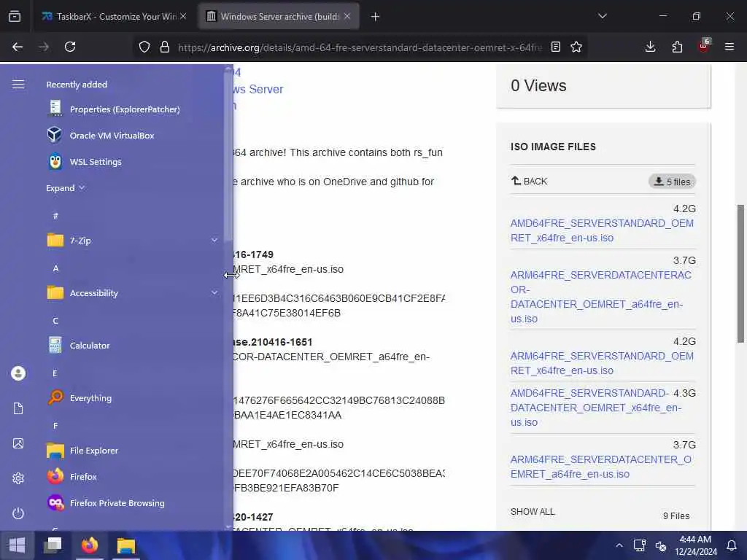The image size is (747, 560).
Task: Open File Explorer taskbar icon
Action: tap(126, 545)
